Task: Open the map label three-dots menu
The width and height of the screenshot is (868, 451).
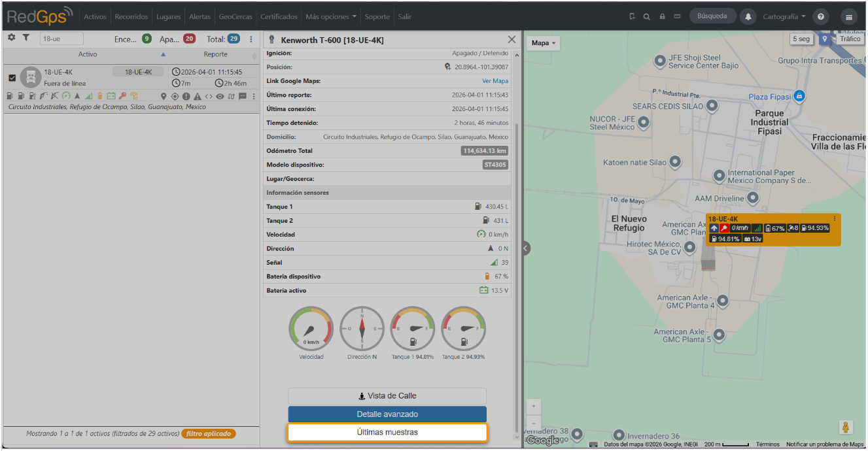Action: click(835, 219)
